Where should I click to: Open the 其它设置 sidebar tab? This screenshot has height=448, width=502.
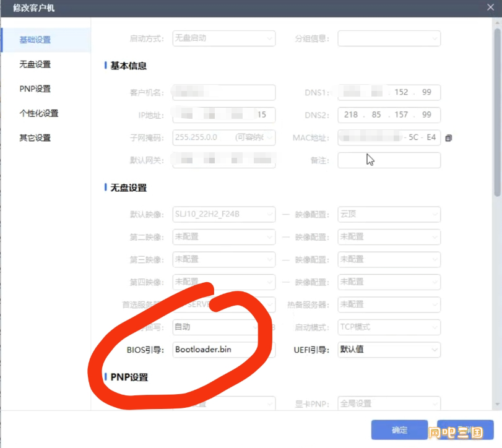tap(35, 138)
